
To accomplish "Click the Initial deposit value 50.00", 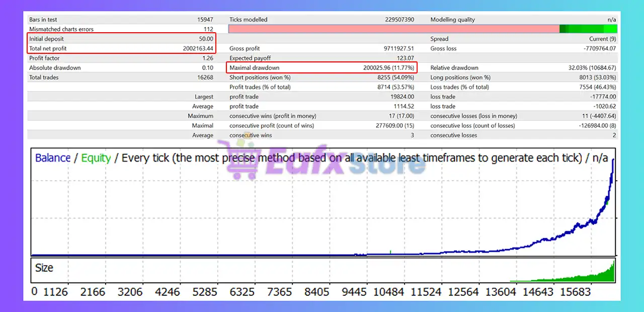I will (206, 39).
